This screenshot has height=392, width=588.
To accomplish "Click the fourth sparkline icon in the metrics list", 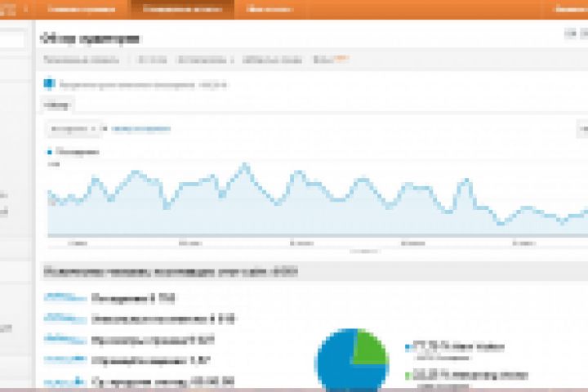I will [x=65, y=359].
